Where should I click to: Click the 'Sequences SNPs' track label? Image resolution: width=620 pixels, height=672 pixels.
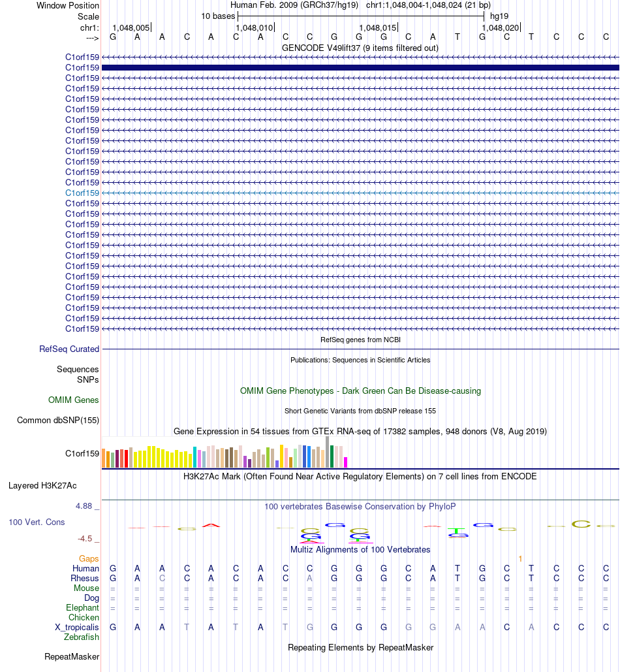click(78, 375)
